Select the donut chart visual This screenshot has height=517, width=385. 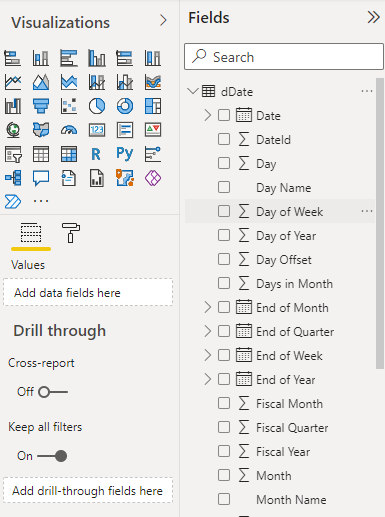point(125,106)
